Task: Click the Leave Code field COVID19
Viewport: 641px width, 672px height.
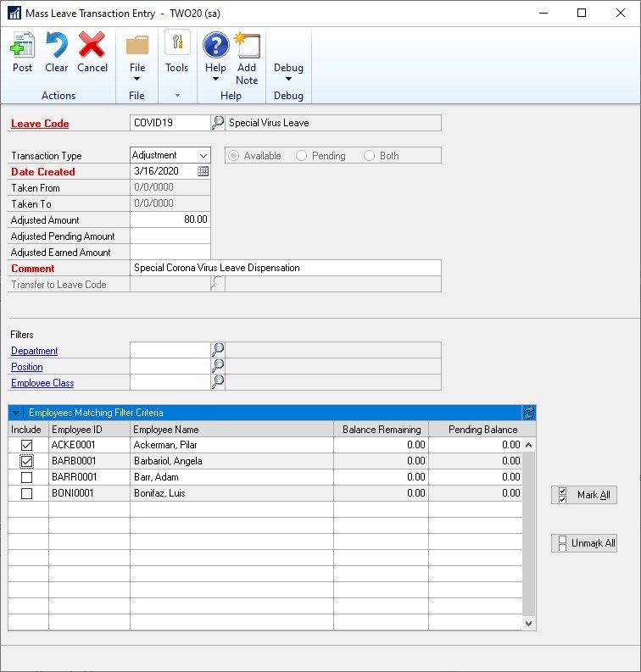Action: (170, 123)
